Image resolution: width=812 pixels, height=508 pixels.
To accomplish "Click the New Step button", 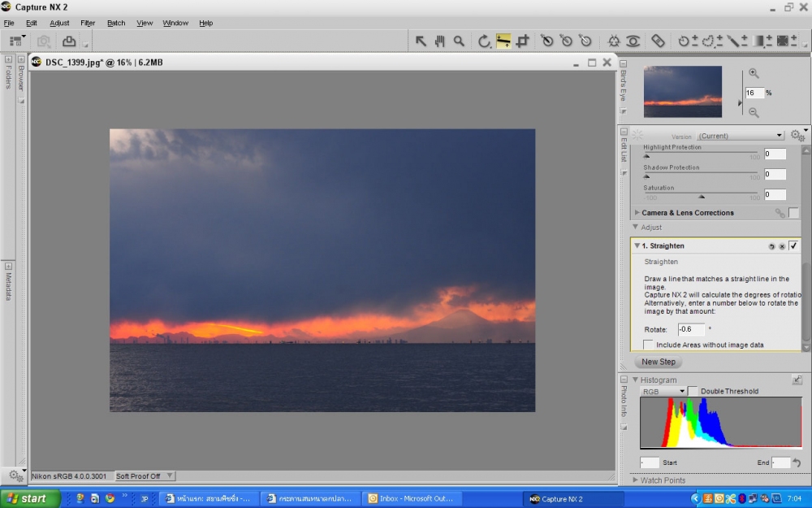I will click(x=659, y=362).
